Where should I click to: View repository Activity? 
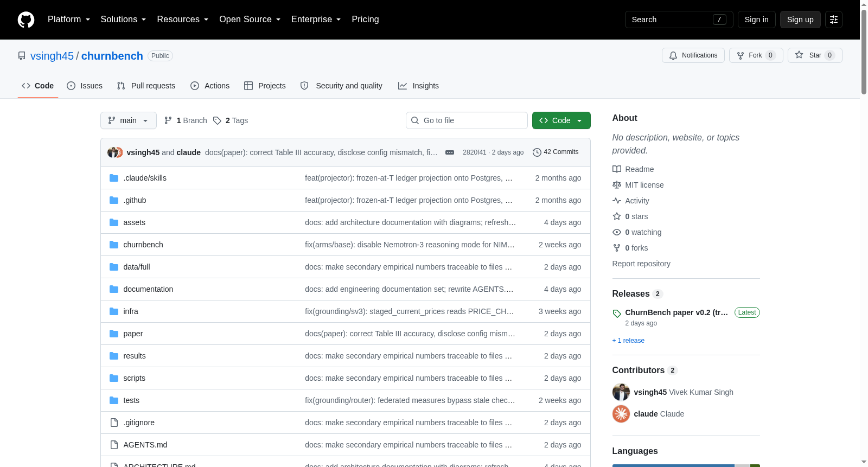pos(631,201)
